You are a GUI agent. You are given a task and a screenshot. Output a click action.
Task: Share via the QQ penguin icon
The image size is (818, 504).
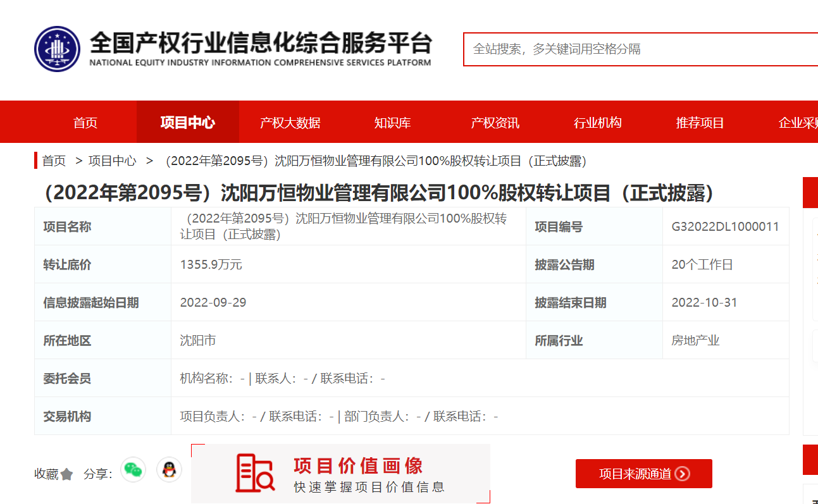coord(169,470)
